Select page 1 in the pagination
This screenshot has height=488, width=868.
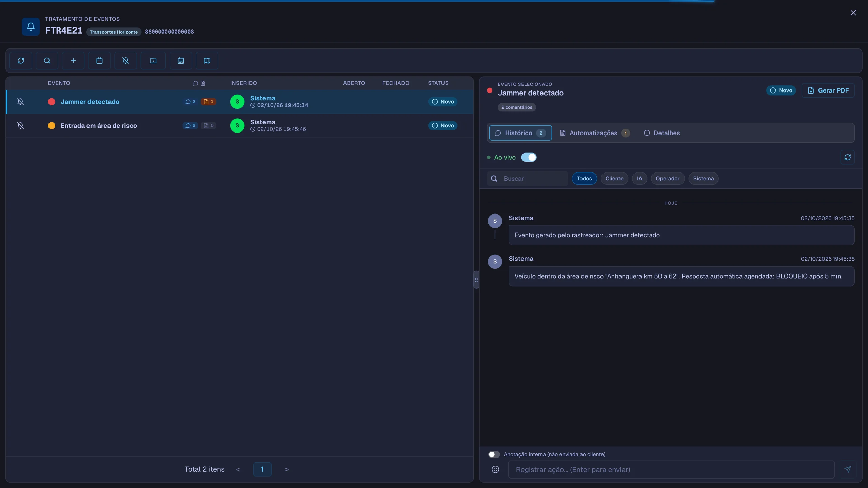pos(262,469)
